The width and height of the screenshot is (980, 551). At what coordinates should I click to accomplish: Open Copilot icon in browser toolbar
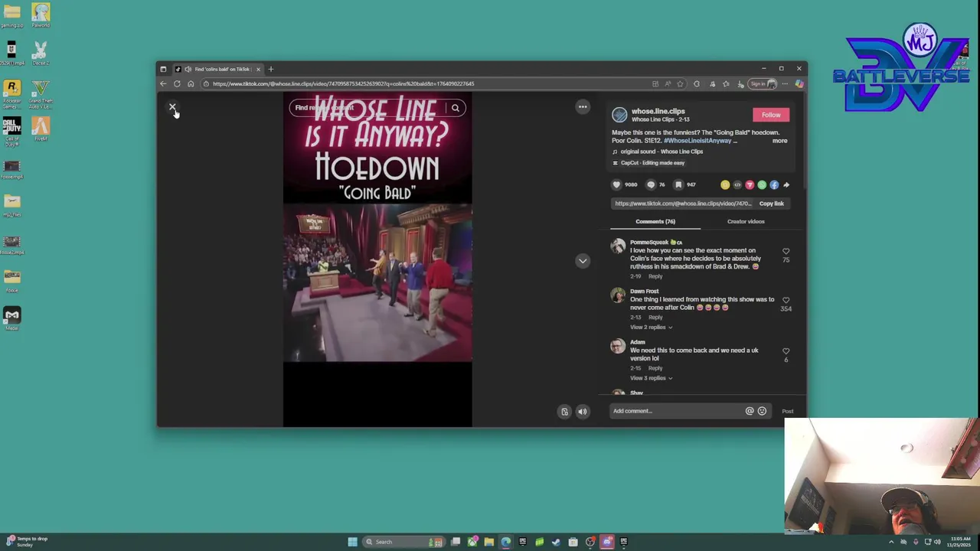pyautogui.click(x=799, y=83)
